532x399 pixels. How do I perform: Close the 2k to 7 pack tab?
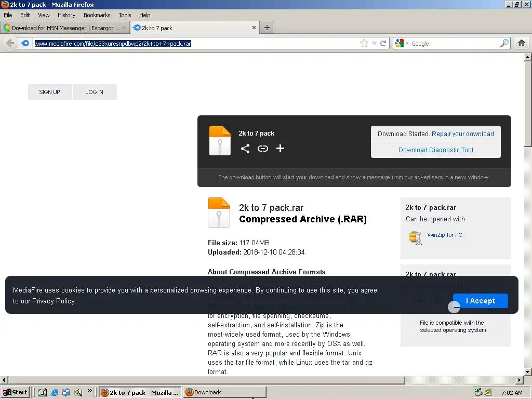pyautogui.click(x=254, y=28)
